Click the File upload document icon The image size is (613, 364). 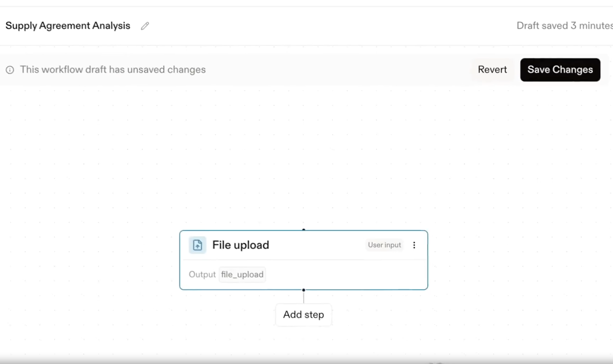pyautogui.click(x=197, y=245)
